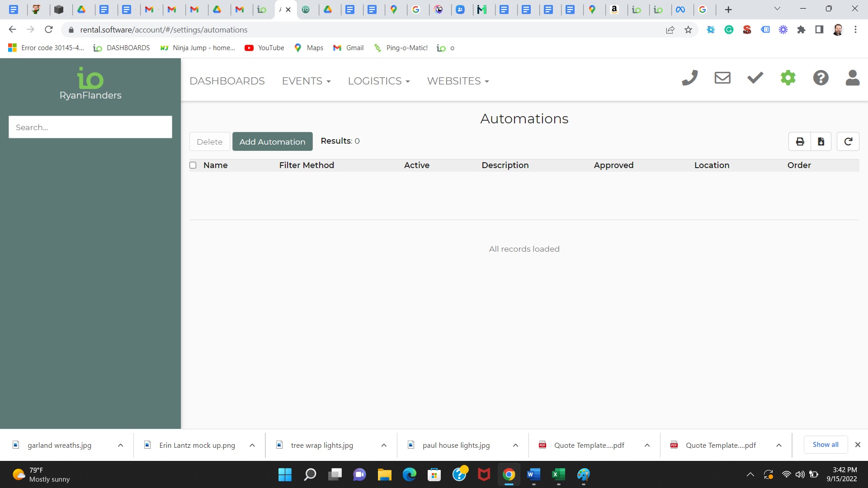Toggle the select-all checkbox beside Name
The image size is (868, 488).
point(193,165)
